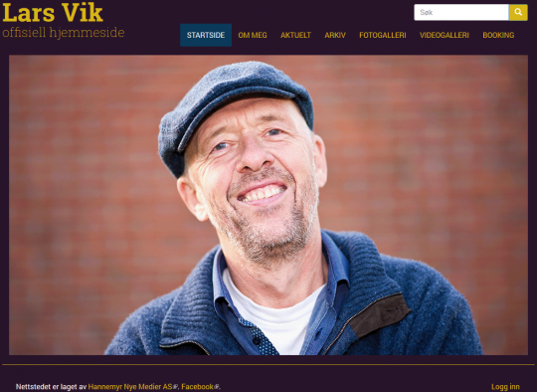Visit the VIDEOGALLERI page

(445, 35)
